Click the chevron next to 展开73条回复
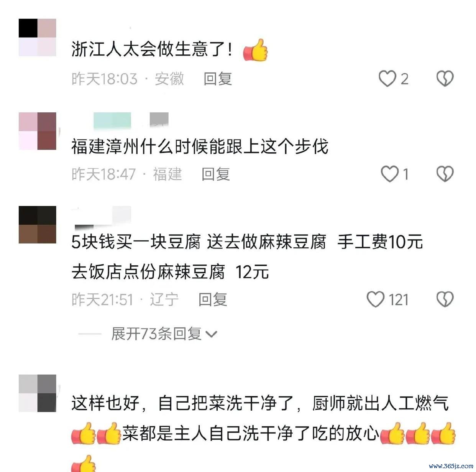The image size is (476, 472). tap(212, 335)
